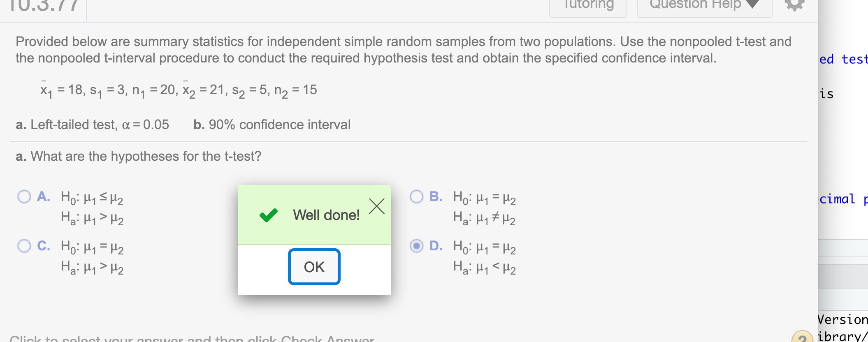Click the green checkmark icon
Screen dimensions: 868x342
pyautogui.click(x=269, y=215)
